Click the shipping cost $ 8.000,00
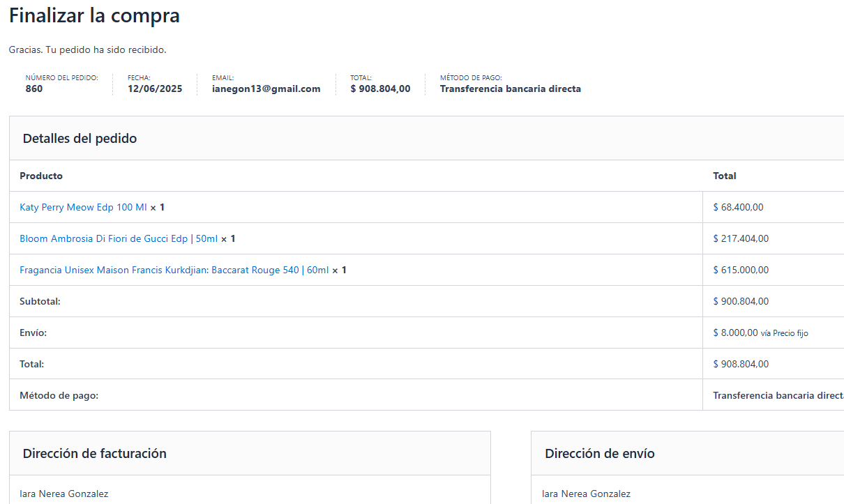The height and width of the screenshot is (504, 844). [x=735, y=333]
